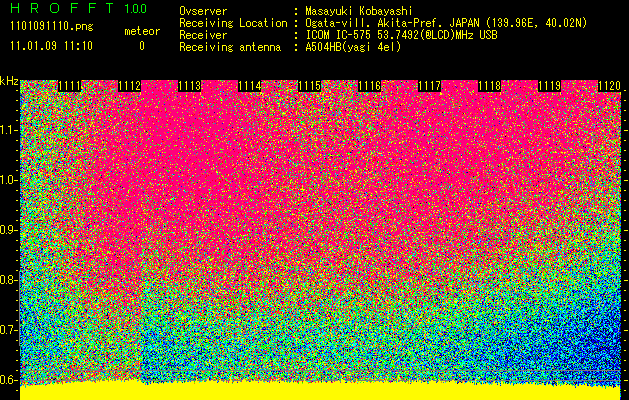Click the 1116 time marker

(369, 86)
